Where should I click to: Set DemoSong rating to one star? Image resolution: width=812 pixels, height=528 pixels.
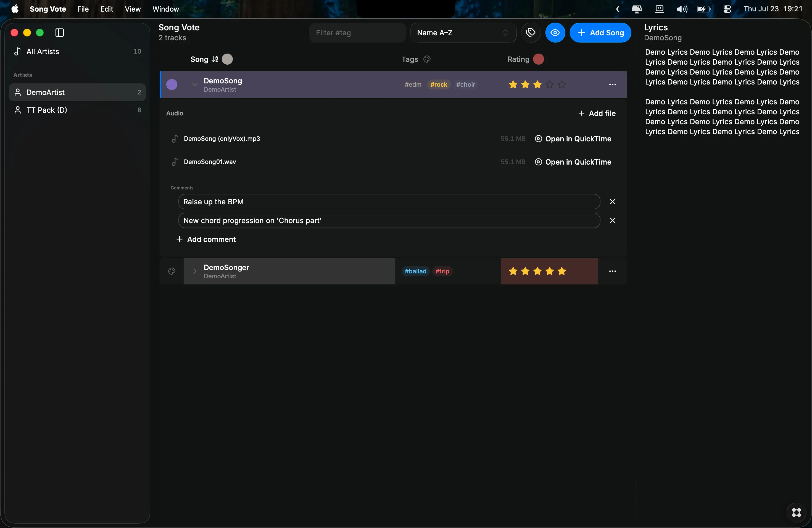513,85
